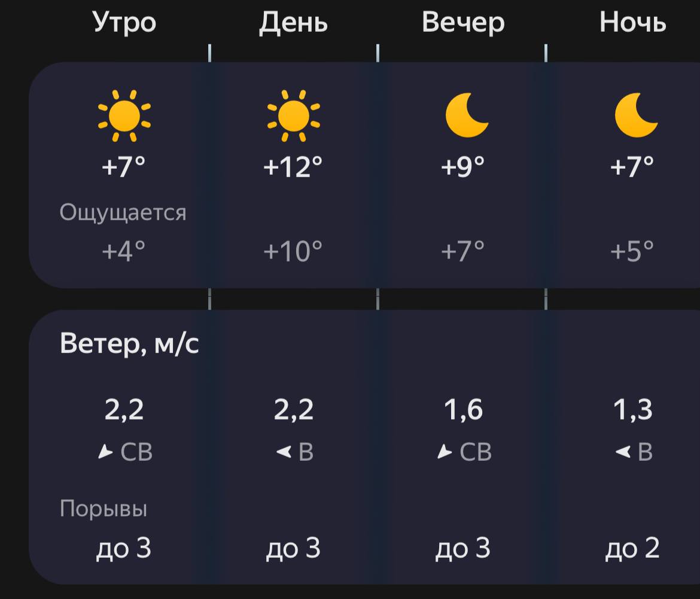Click the night crescent moon icon
The width and height of the screenshot is (700, 599).
(x=635, y=115)
